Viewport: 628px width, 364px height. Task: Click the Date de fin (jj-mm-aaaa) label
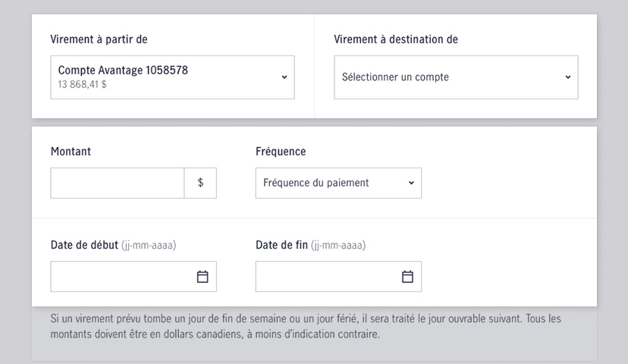tap(310, 245)
